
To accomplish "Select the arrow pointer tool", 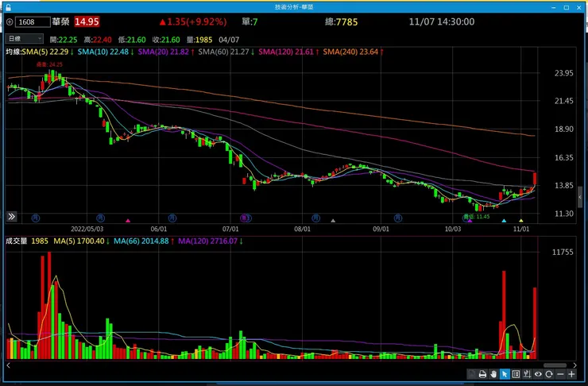I will (x=505, y=374).
